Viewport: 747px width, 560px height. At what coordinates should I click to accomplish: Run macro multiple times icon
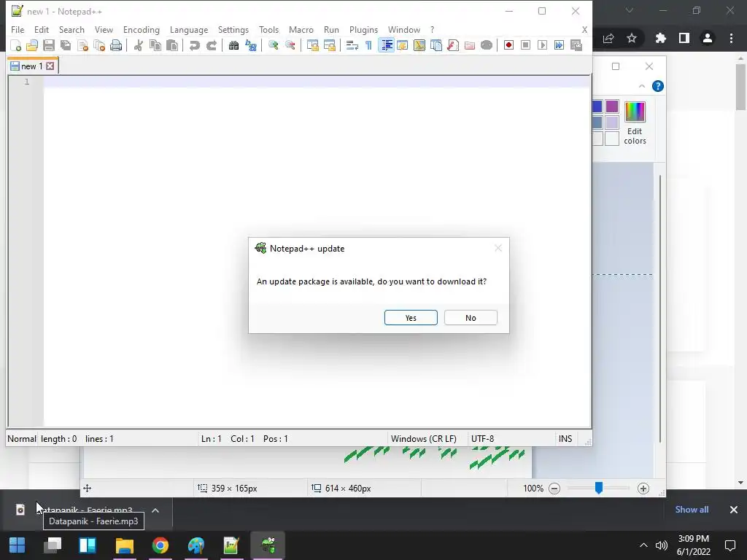(x=559, y=45)
